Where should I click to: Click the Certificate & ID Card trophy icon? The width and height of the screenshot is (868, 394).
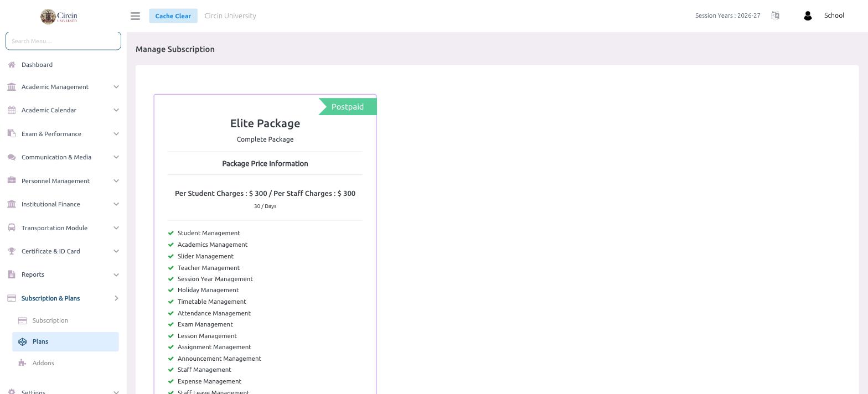pos(12,251)
